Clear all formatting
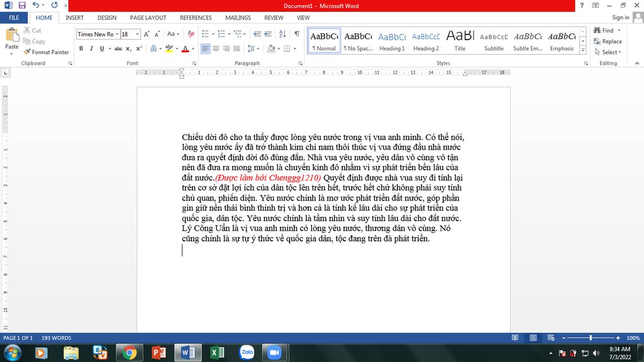The image size is (644, 362). click(x=191, y=34)
